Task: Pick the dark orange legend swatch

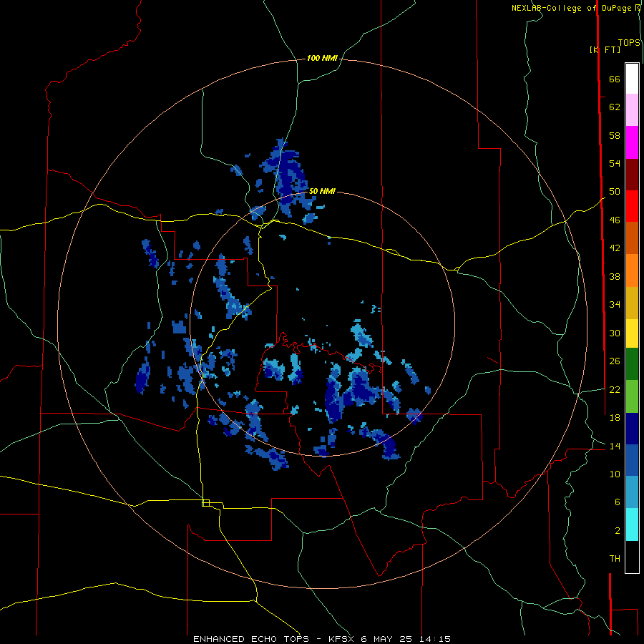Action: pos(632,238)
